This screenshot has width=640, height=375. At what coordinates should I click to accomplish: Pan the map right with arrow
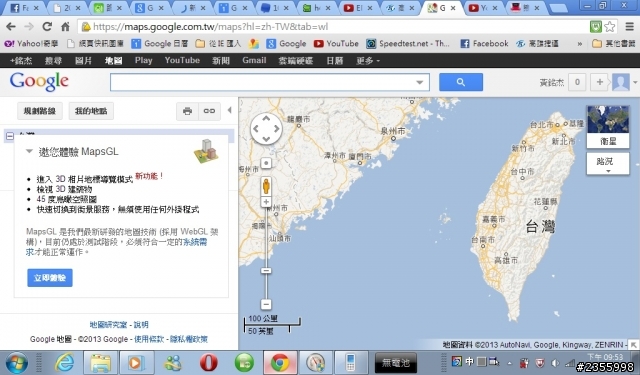[276, 129]
